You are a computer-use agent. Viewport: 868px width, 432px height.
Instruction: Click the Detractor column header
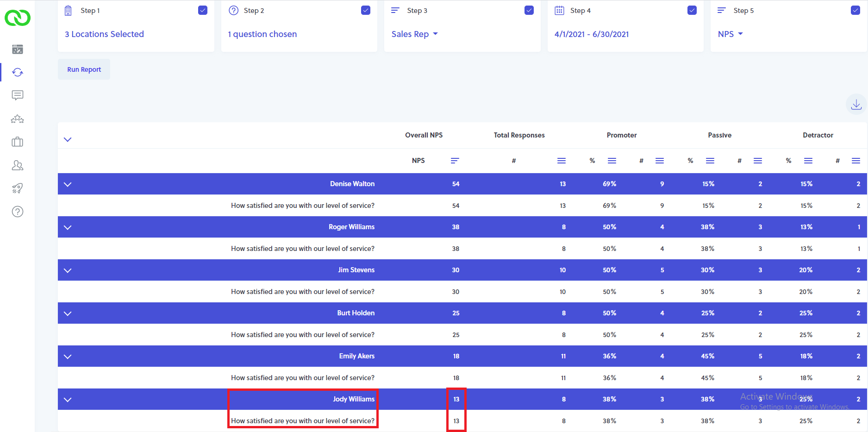point(818,135)
